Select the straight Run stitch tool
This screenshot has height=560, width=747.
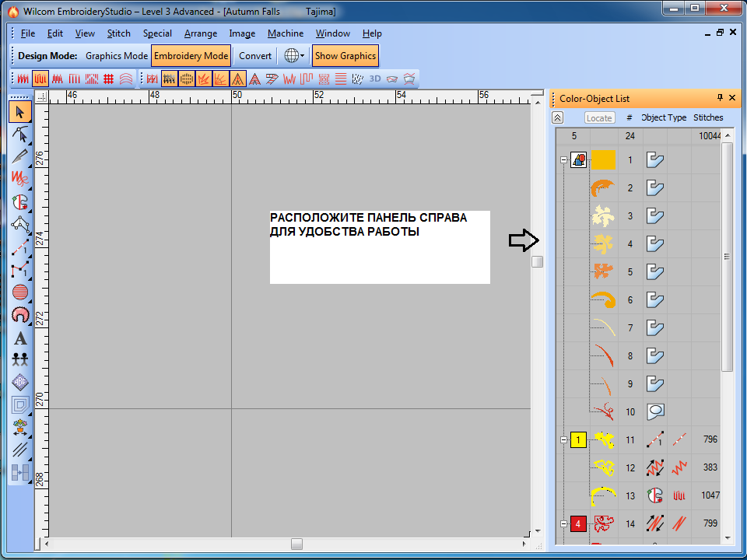click(x=19, y=247)
